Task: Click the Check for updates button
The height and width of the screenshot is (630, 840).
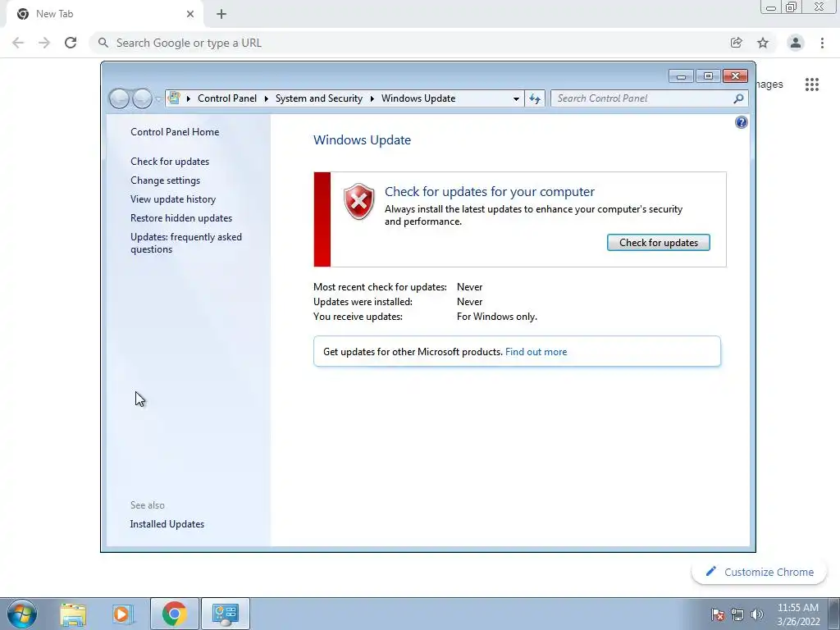Action: click(x=659, y=243)
